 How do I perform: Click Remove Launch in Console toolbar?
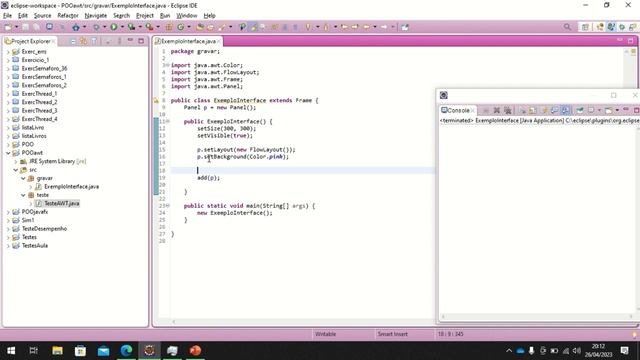pyautogui.click(x=497, y=110)
